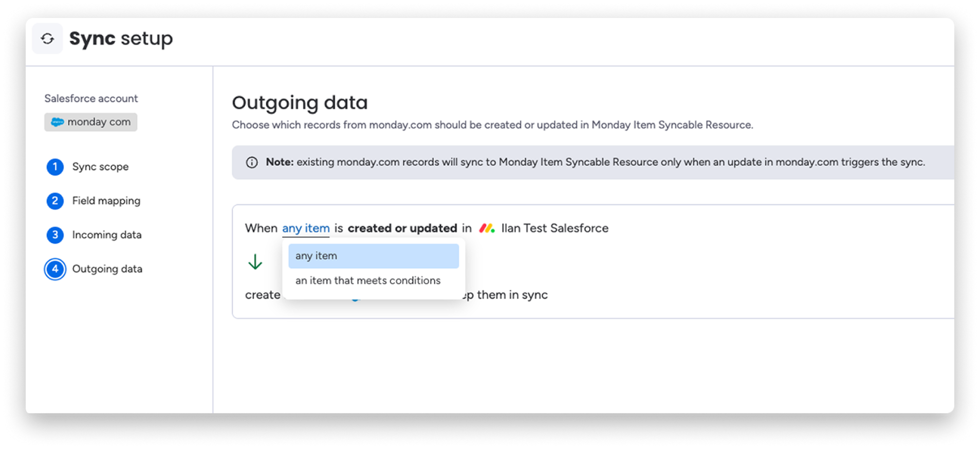Click the Salesforce cloud icon in account chip
The height and width of the screenshot is (449, 980).
pos(57,122)
